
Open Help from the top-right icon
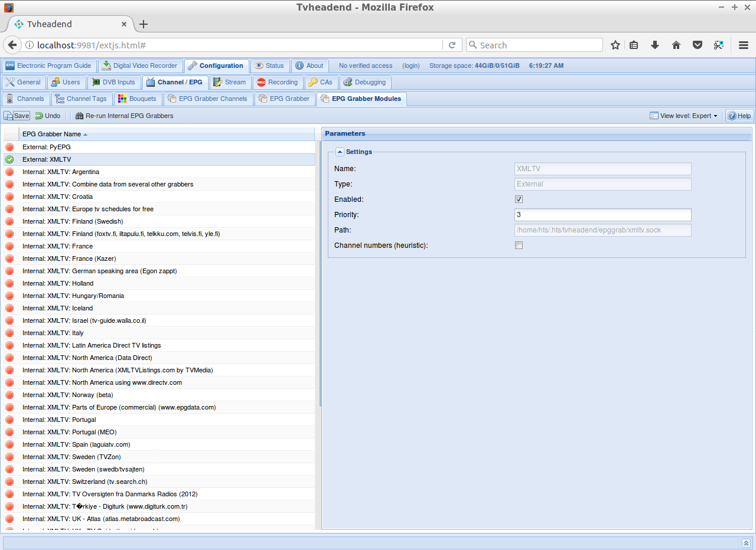coord(739,116)
